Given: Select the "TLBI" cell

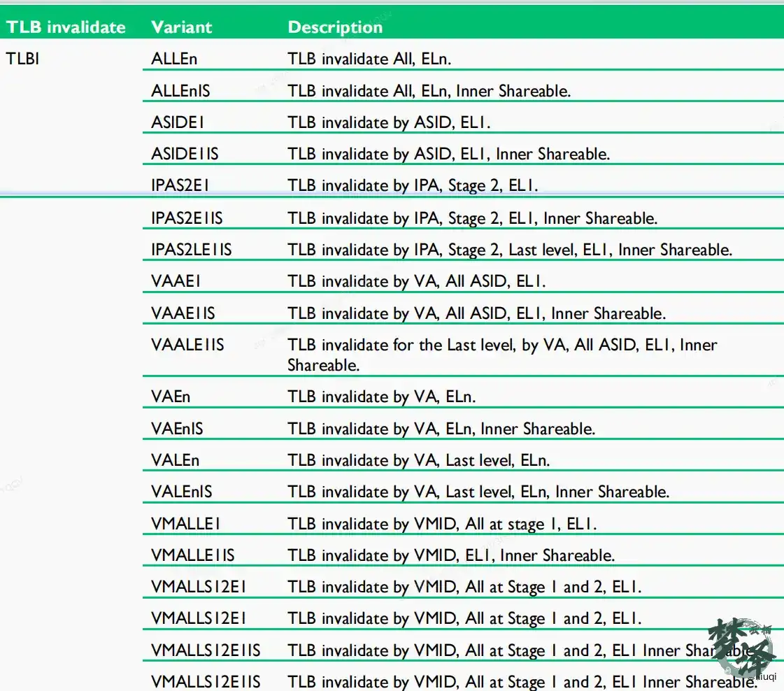Looking at the screenshot, I should click(22, 59).
